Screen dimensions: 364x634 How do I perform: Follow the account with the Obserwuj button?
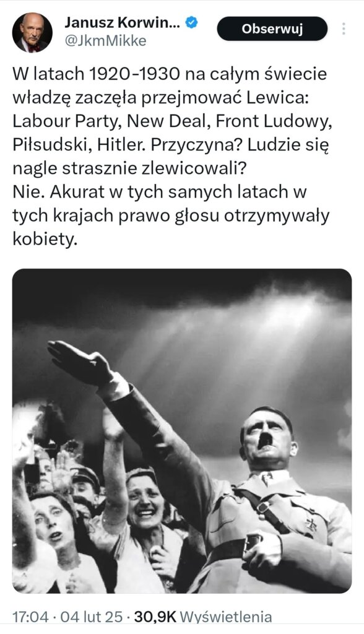[272, 28]
